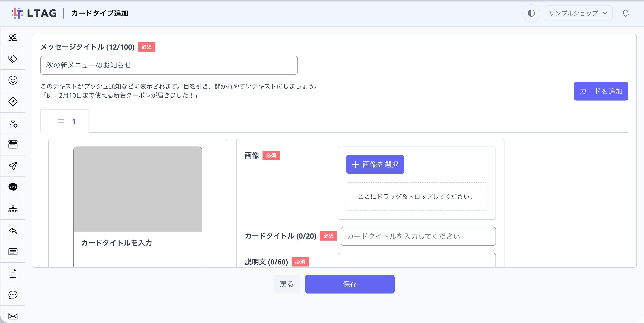Image resolution: width=644 pixels, height=323 pixels.
Task: Open the document page sidebar icon
Action: (x=13, y=273)
